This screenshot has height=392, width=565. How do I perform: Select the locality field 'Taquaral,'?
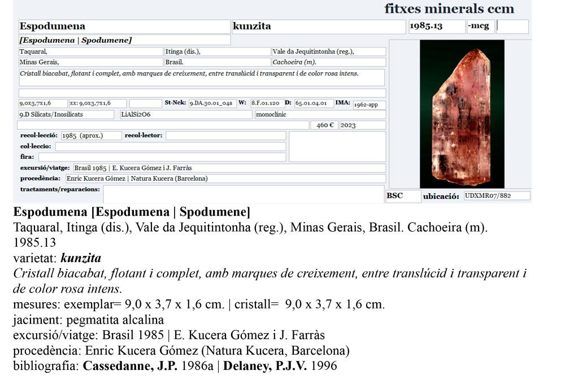click(x=91, y=51)
